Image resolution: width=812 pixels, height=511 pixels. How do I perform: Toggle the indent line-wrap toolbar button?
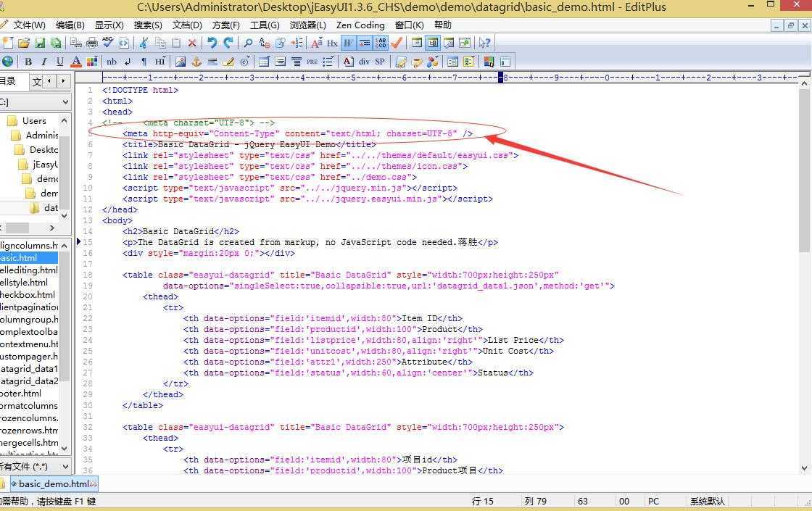pos(365,43)
